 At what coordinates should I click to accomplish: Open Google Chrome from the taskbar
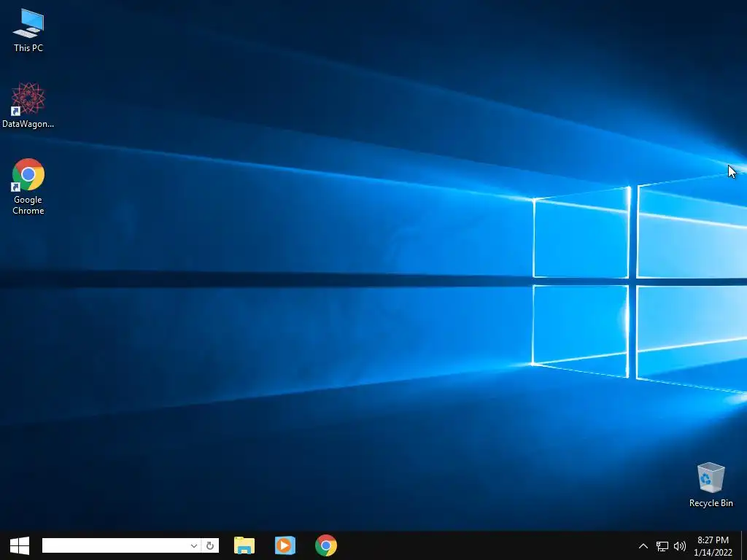click(x=326, y=545)
